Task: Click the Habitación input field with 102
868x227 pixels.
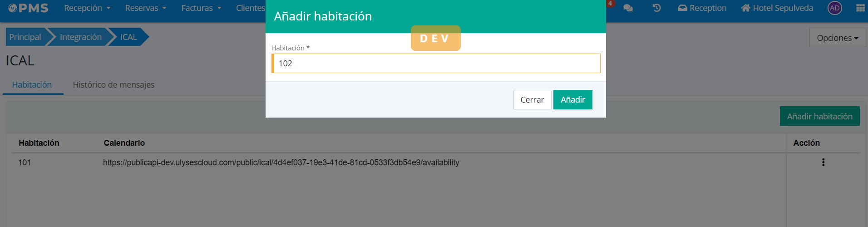Action: tap(436, 64)
